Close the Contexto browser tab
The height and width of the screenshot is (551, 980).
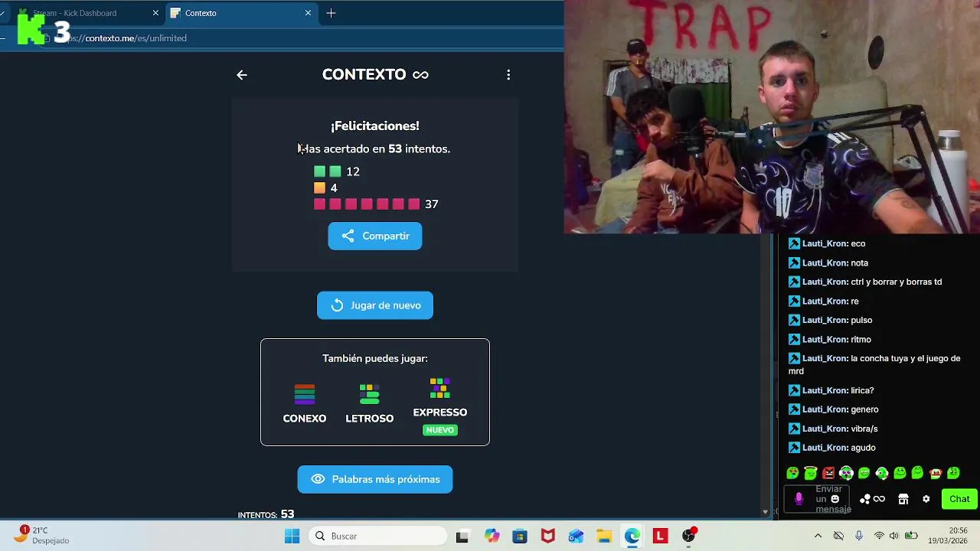tap(309, 13)
